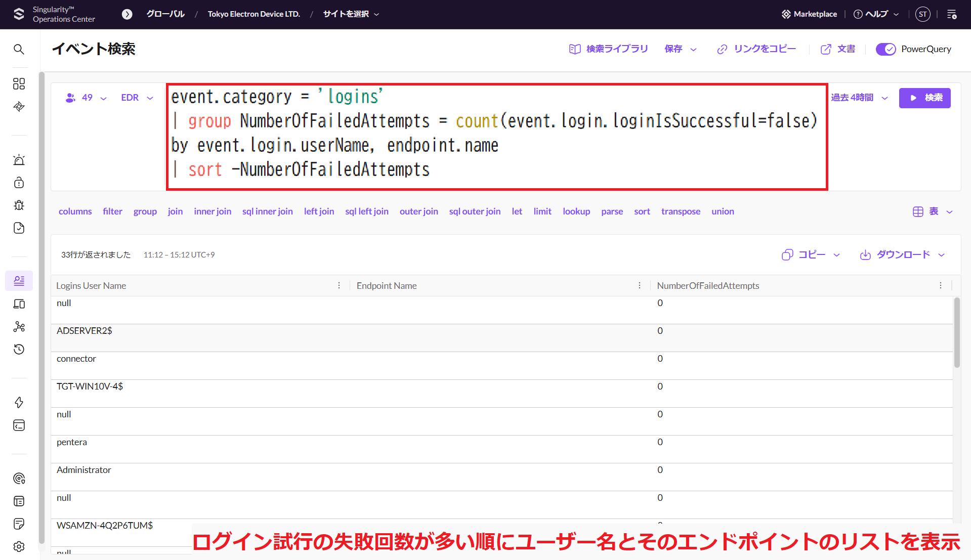Open the dashboard grid icon in sidebar
The image size is (971, 560).
tap(19, 83)
